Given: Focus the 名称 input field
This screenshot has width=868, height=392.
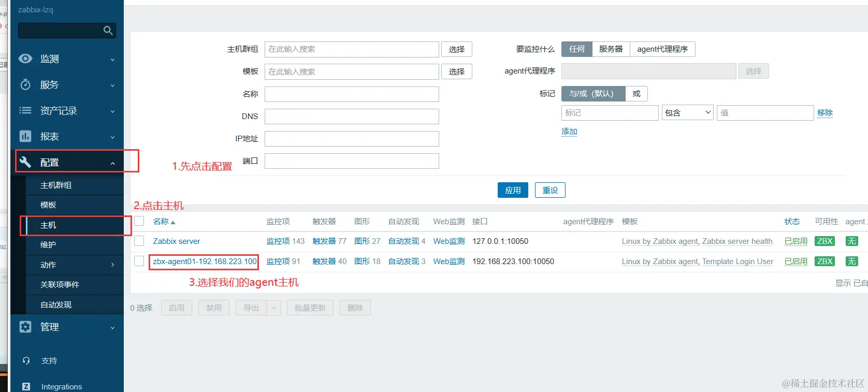Looking at the screenshot, I should point(352,94).
